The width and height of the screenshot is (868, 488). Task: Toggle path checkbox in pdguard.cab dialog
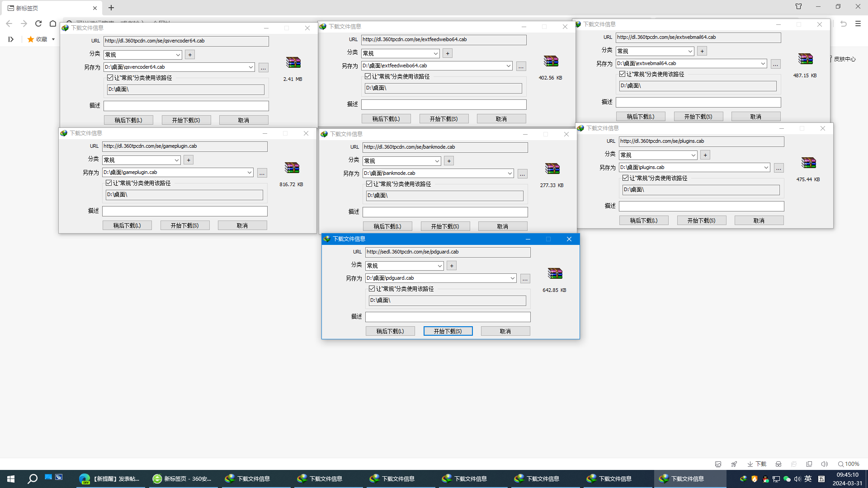click(x=372, y=289)
